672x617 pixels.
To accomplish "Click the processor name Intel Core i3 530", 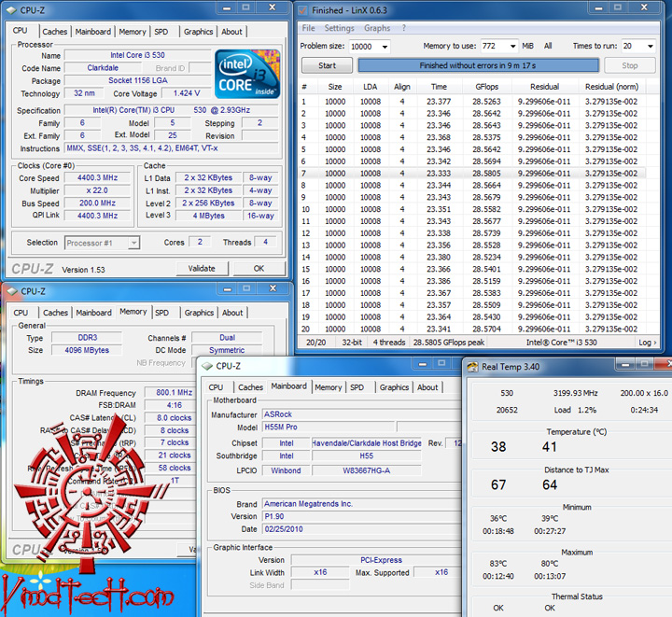I will click(137, 55).
